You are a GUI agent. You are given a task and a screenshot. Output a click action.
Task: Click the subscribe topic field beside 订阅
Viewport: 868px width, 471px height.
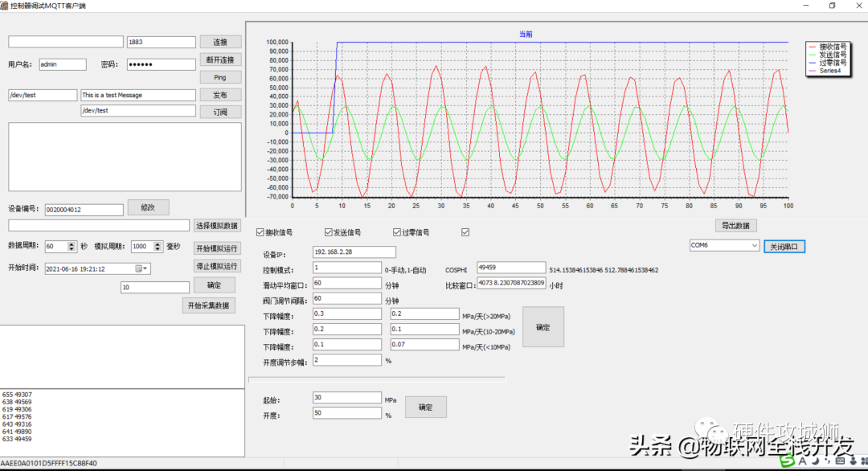tap(138, 111)
